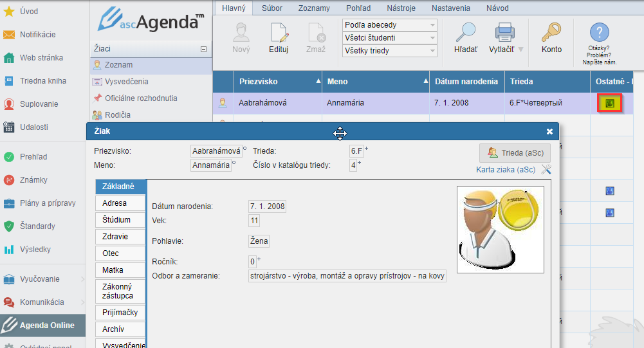Open the Zoznamy menu
The image size is (644, 348).
[314, 8]
